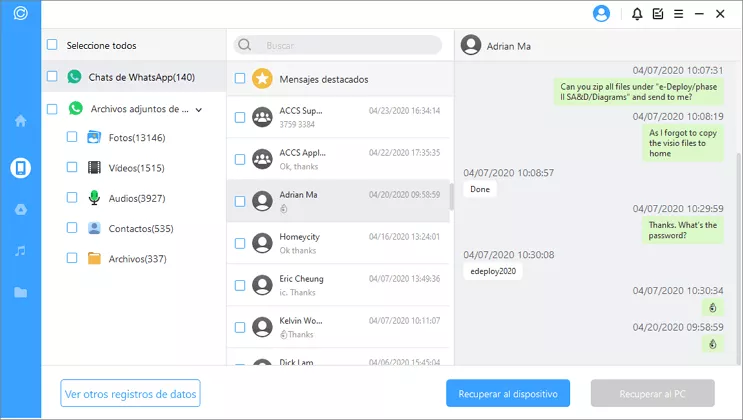This screenshot has width=743, height=420.
Task: Tick the Fotos(13146) checkbox
Action: point(72,138)
